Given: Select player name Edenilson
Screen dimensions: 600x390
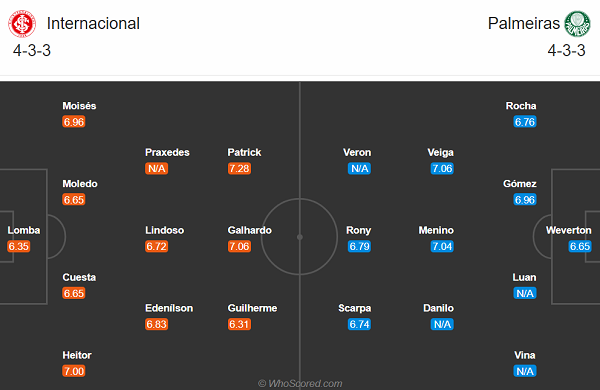Looking at the screenshot, I should 169,308.
